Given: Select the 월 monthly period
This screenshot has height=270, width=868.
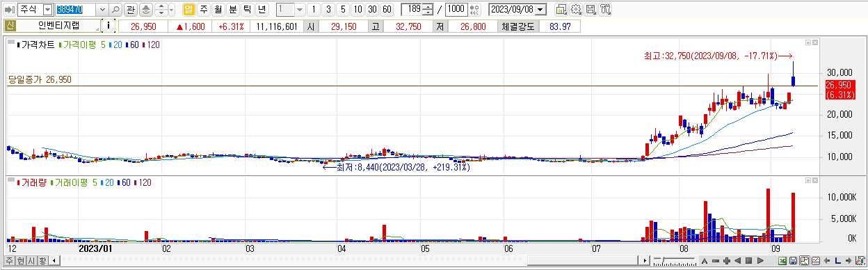Looking at the screenshot, I should pos(218,10).
